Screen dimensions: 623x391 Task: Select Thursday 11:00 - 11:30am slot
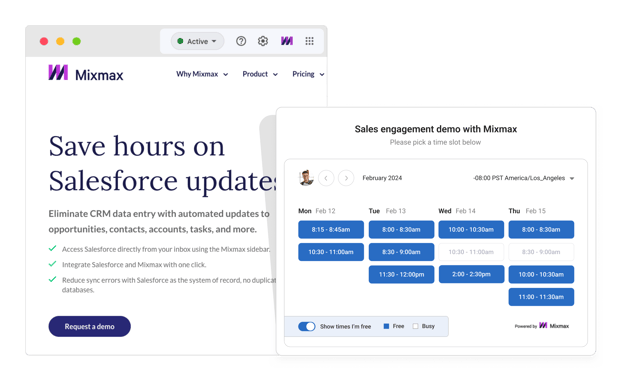[x=541, y=297]
